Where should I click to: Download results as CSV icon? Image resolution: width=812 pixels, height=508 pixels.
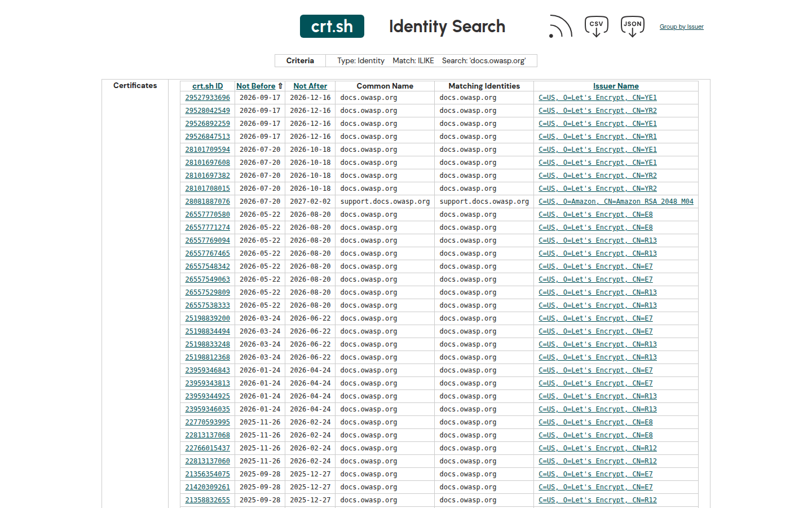(596, 27)
